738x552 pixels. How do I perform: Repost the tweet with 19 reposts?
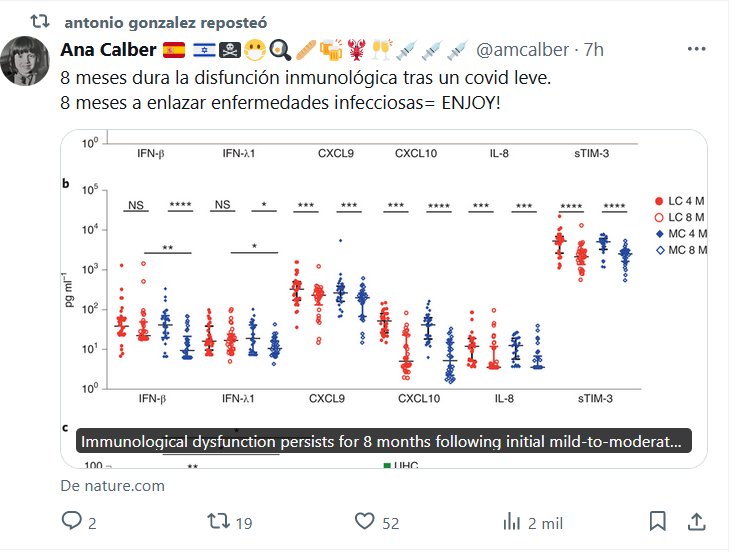[216, 521]
